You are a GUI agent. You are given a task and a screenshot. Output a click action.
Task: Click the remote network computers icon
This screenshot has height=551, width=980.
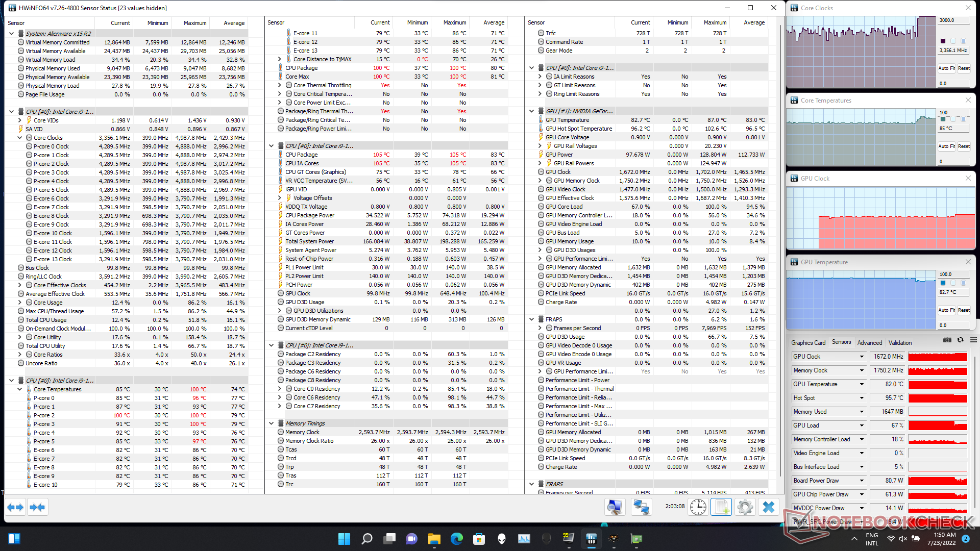641,507
